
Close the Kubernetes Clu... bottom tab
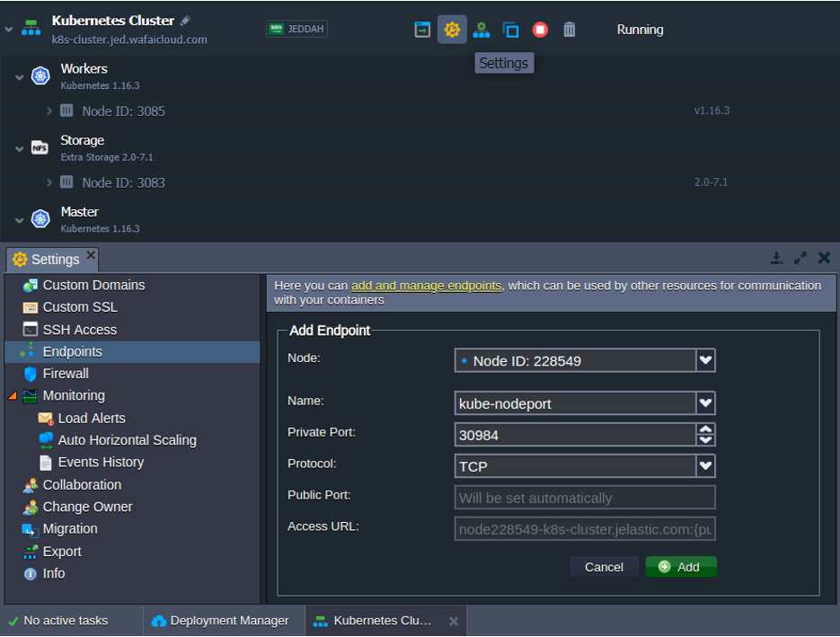(x=453, y=621)
